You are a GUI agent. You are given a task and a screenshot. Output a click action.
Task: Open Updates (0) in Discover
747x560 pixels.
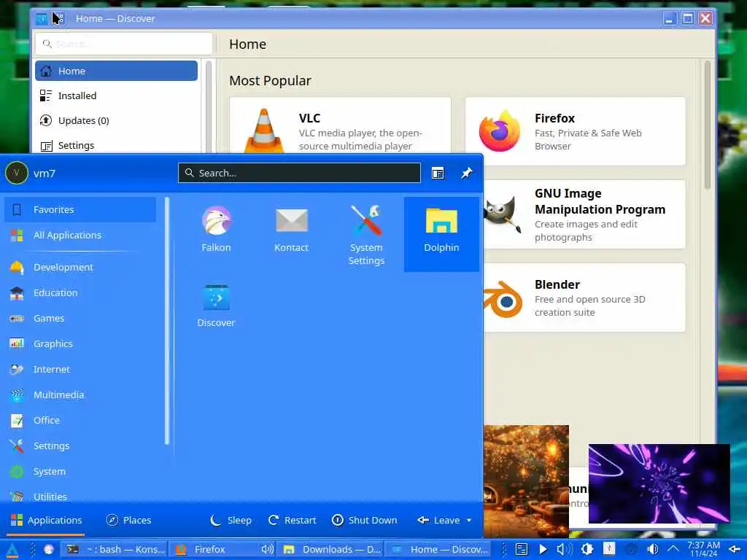click(116, 120)
